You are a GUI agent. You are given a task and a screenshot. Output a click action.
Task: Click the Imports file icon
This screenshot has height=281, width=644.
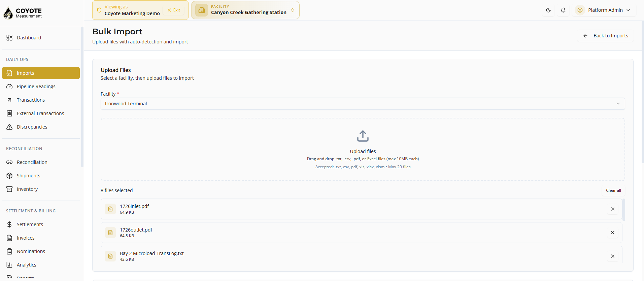9,73
